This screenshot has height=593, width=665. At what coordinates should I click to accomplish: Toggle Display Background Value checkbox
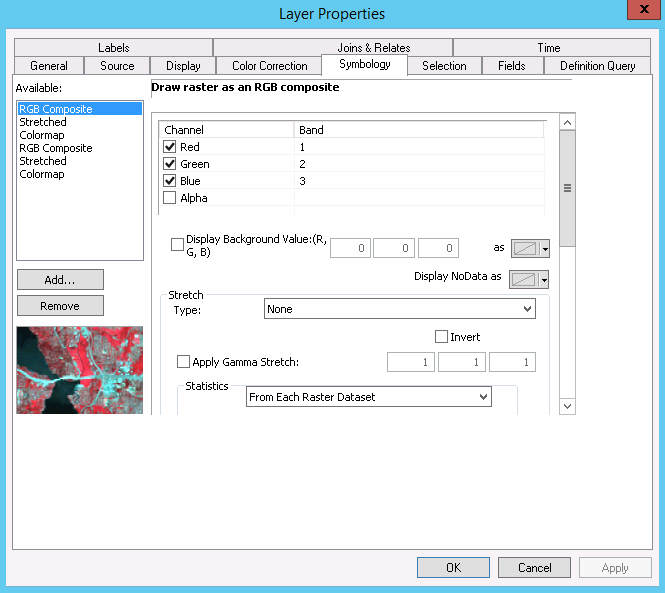[177, 243]
